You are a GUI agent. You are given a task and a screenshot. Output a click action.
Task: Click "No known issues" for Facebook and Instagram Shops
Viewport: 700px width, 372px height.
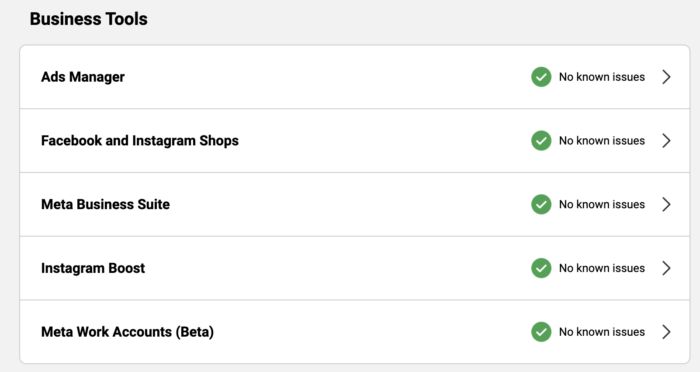[x=602, y=141]
